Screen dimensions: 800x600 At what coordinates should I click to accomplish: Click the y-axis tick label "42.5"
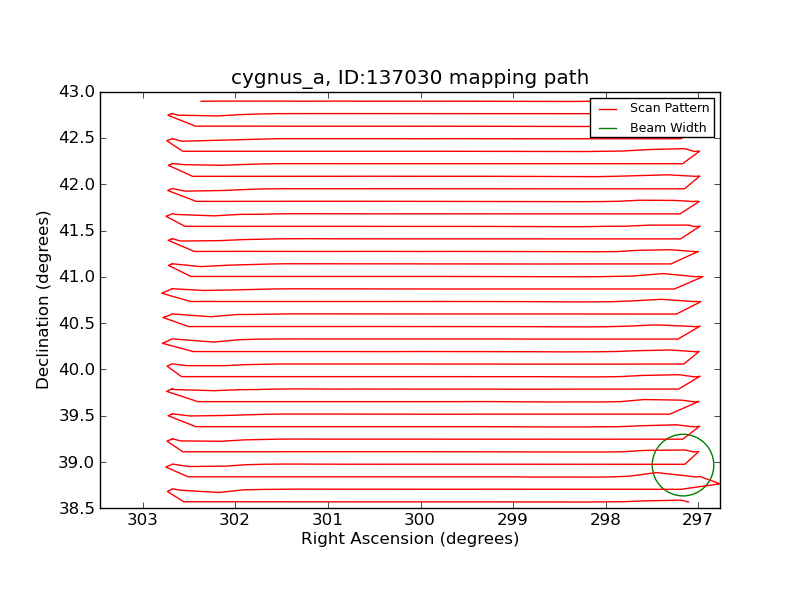[77, 138]
